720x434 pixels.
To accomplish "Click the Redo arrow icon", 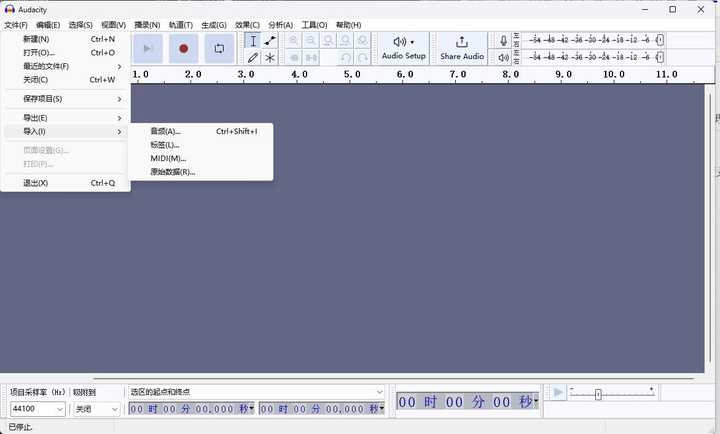I will pyautogui.click(x=363, y=57).
